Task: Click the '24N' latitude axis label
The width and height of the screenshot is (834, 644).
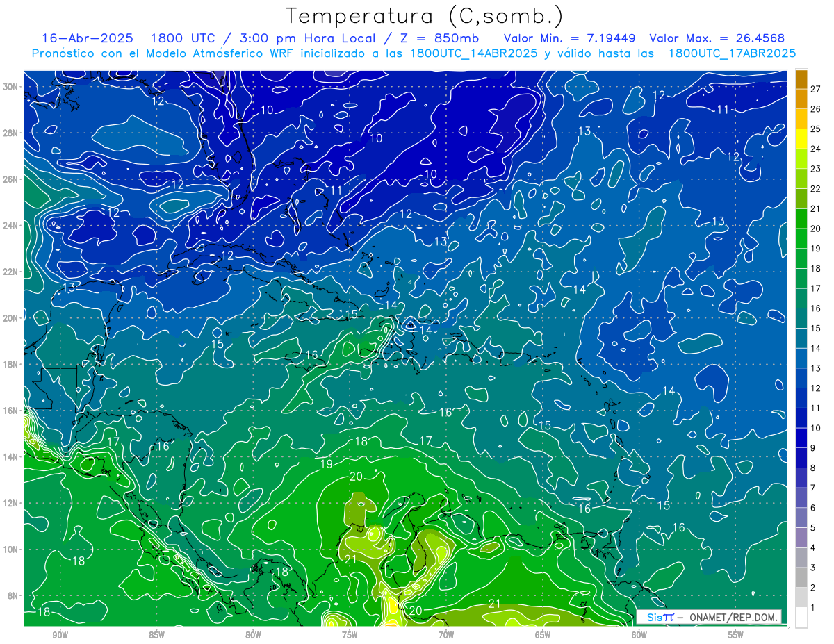Action: [12, 225]
